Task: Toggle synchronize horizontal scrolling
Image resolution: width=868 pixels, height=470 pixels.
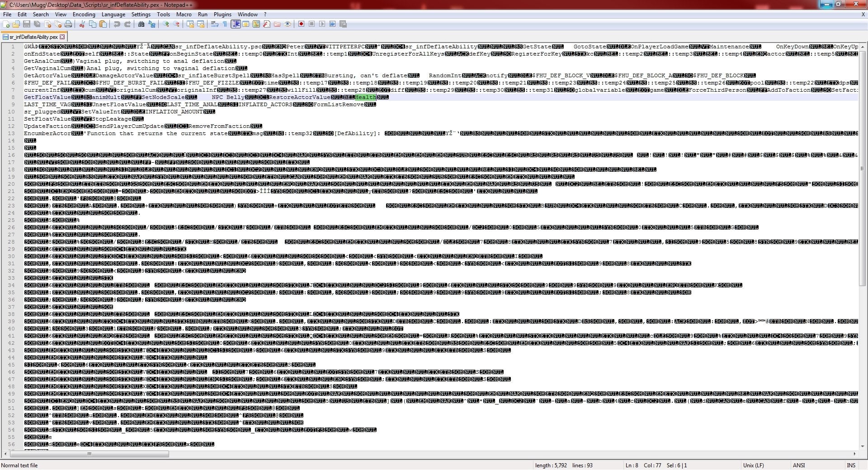Action: pyautogui.click(x=201, y=24)
